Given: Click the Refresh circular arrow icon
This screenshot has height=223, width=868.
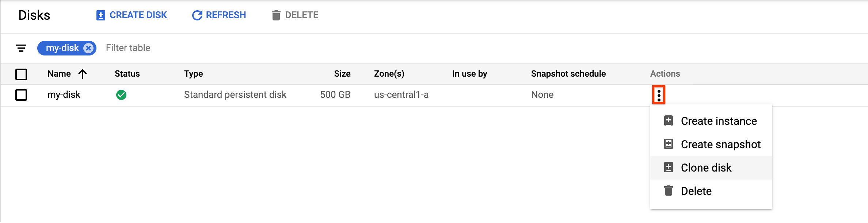Looking at the screenshot, I should (x=197, y=15).
